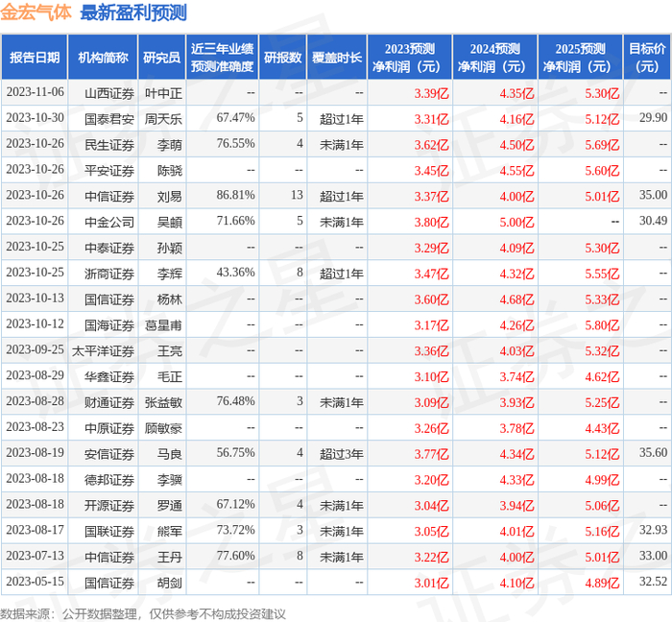This screenshot has height=622, width=672.
Task: Click the date 2023-10-13
Action: pyautogui.click(x=36, y=299)
